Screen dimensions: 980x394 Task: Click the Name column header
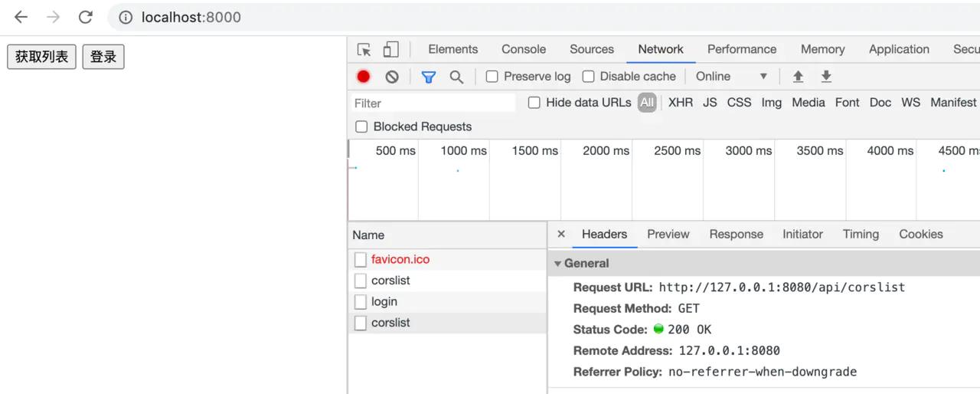click(448, 235)
